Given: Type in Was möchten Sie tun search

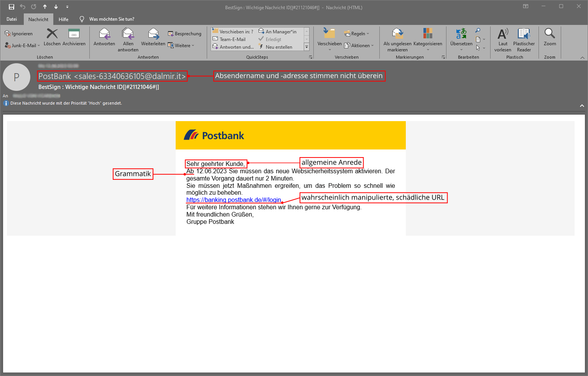Looking at the screenshot, I should pos(112,19).
